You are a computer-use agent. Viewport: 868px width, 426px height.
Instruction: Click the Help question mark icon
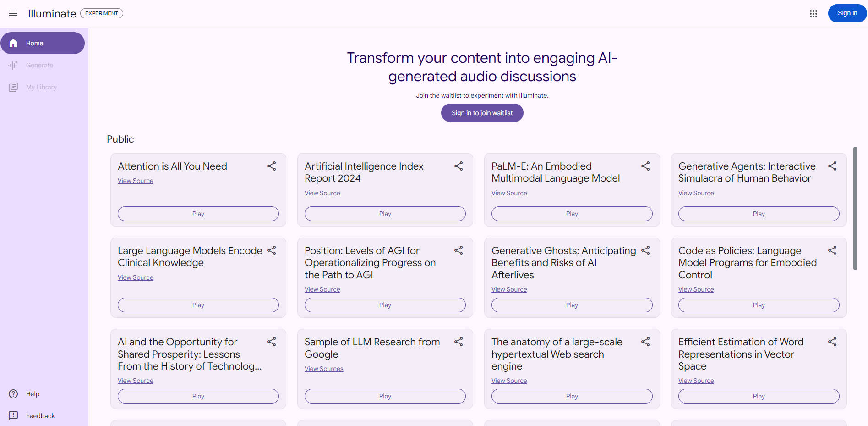click(13, 394)
